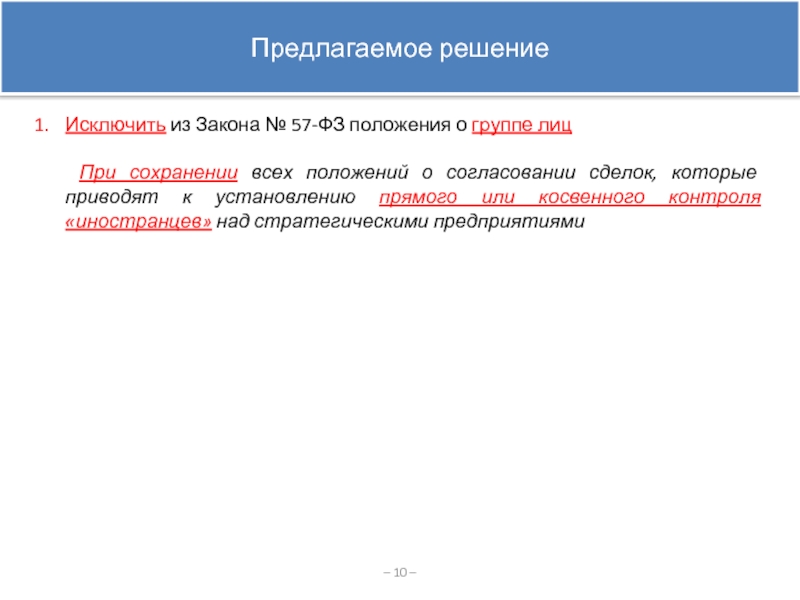
Task: Click the underlined word "Исключить"
Action: (x=115, y=125)
